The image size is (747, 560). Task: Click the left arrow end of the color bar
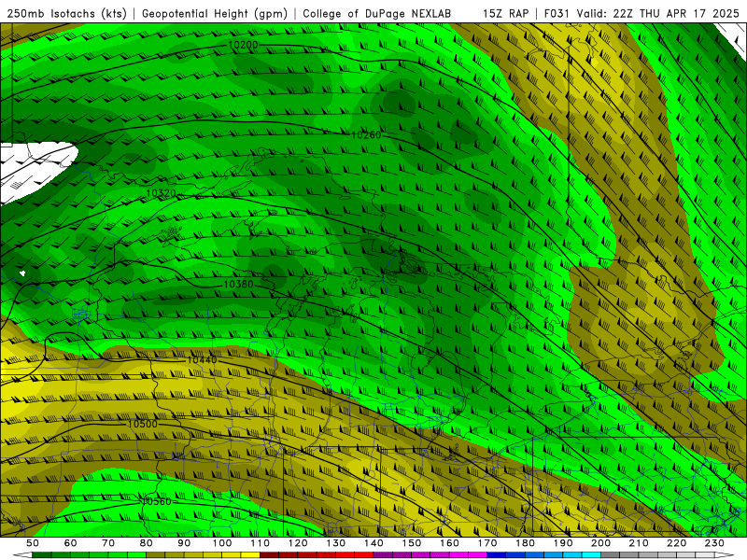pos(22,555)
